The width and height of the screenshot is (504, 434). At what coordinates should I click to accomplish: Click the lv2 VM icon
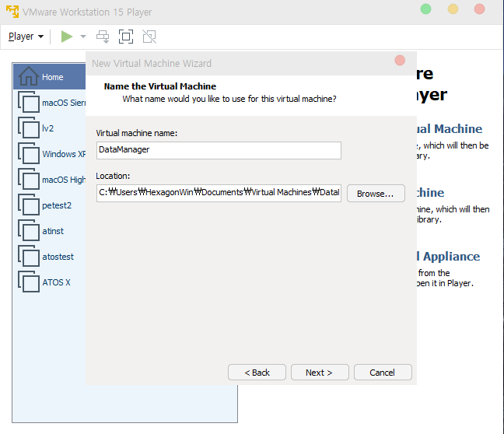coord(29,128)
